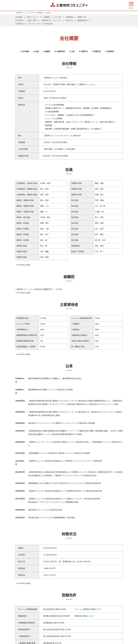Select 会社情報 in the sub navigation
The image size is (138, 644).
(19, 17)
